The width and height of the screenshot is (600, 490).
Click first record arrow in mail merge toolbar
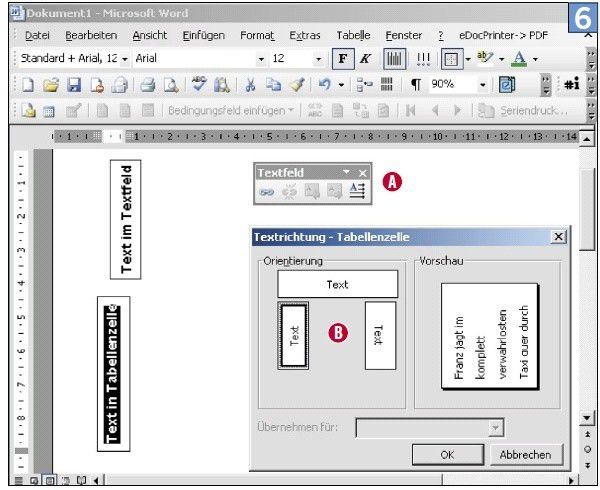[411, 111]
